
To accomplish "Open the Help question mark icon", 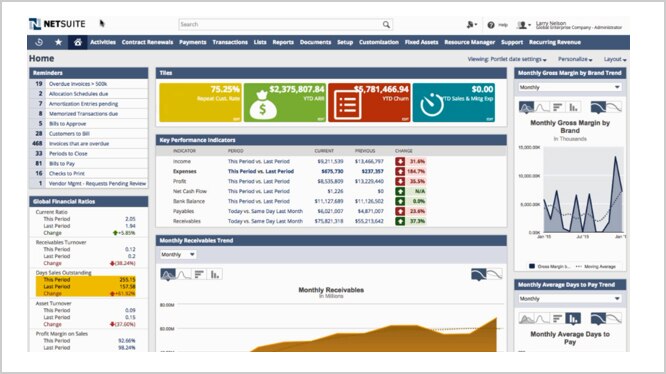I will point(491,25).
